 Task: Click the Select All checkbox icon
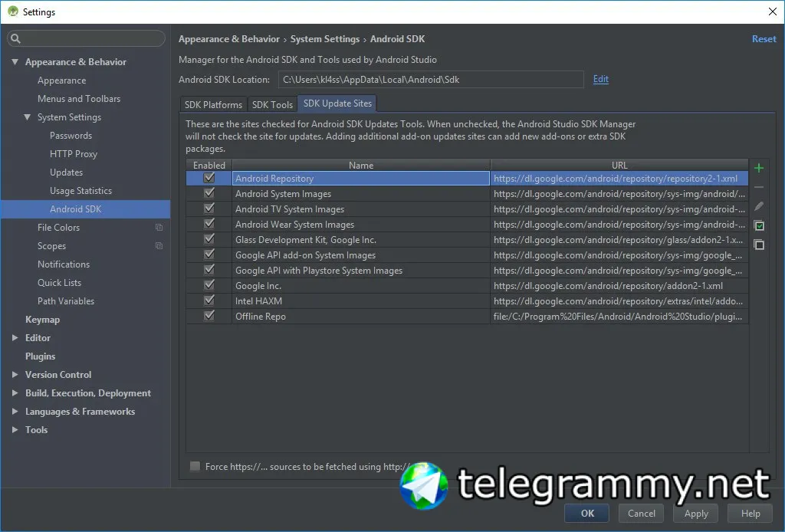click(759, 225)
